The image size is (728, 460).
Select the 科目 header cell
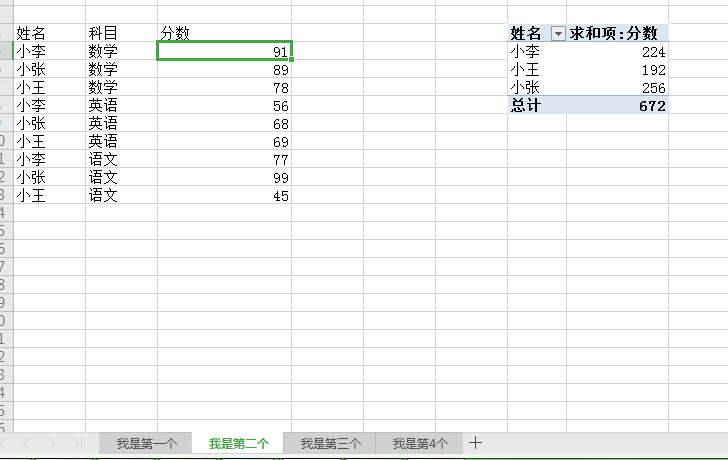tap(122, 33)
